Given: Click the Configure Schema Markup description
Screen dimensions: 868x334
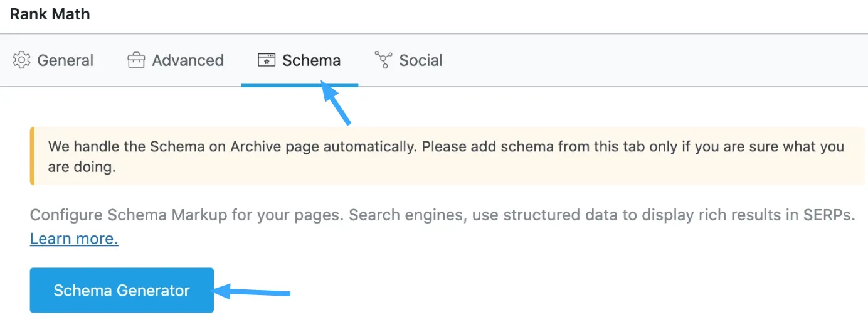Looking at the screenshot, I should pyautogui.click(x=376, y=215).
